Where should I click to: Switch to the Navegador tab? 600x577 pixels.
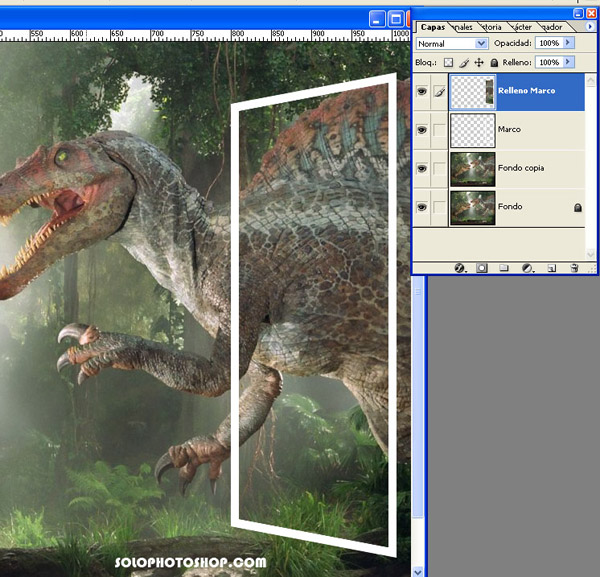click(552, 27)
